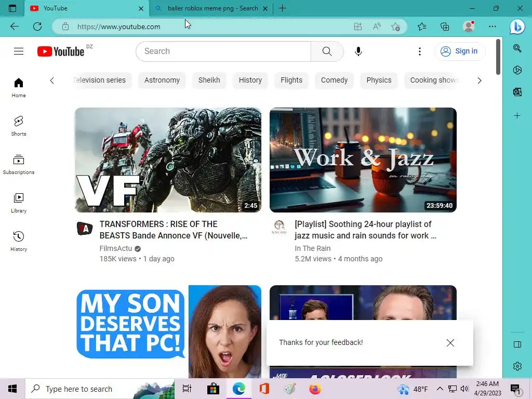Select the Sheikh chip
This screenshot has width=532, height=399.
point(209,80)
